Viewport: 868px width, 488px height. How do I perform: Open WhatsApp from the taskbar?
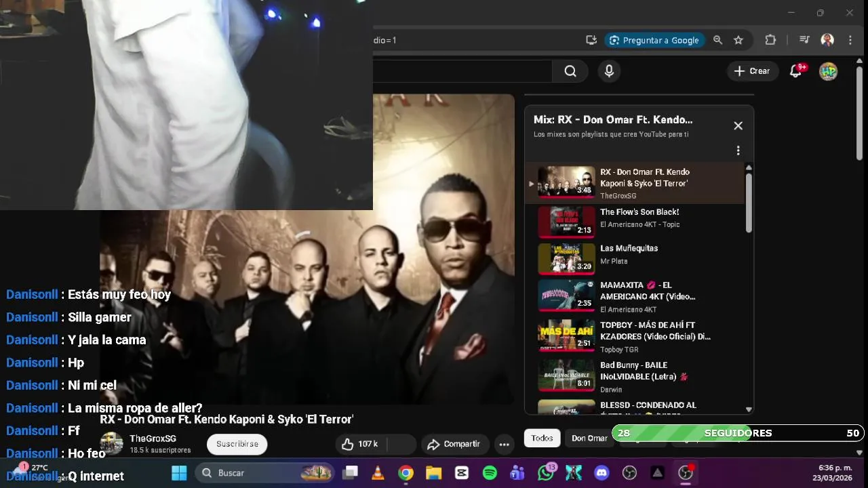coord(546,472)
